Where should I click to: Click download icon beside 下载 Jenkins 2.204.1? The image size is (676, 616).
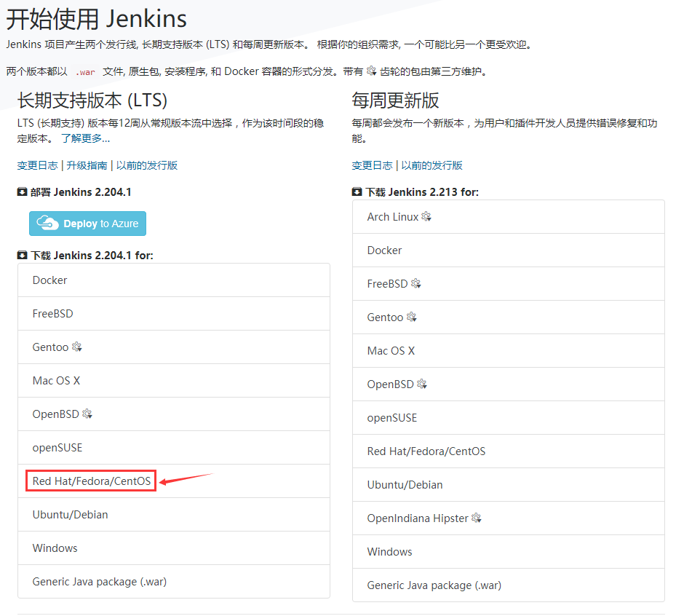22,256
